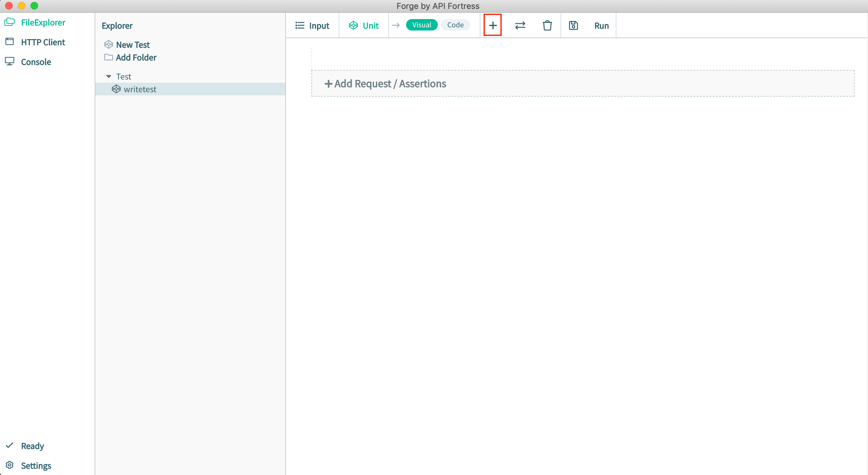Expand the Test folder tree item

click(109, 77)
